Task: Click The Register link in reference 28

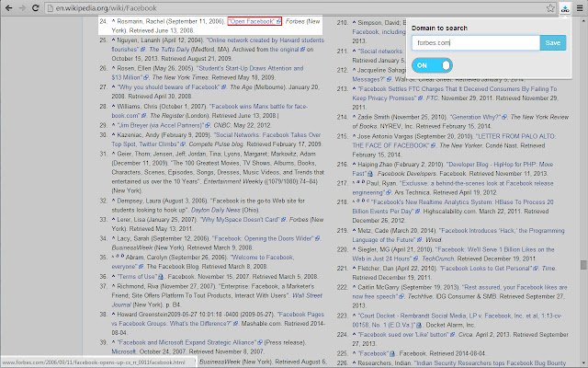Action: click(x=166, y=116)
